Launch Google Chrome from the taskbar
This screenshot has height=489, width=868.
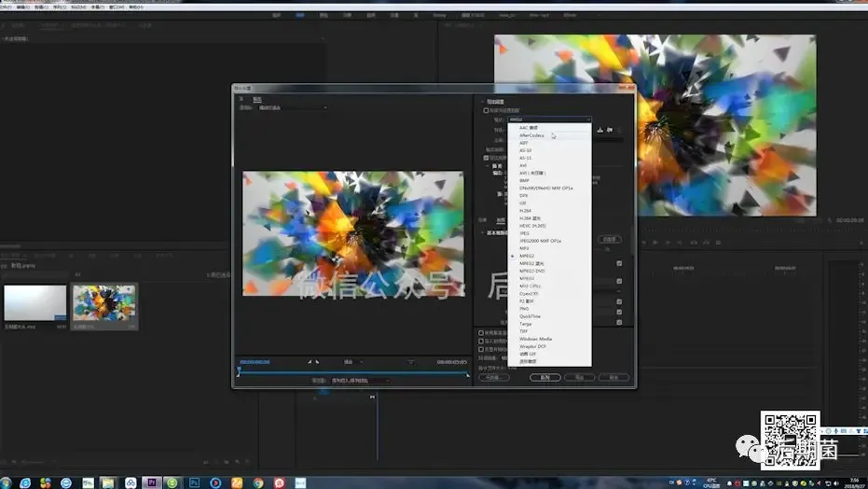click(258, 482)
